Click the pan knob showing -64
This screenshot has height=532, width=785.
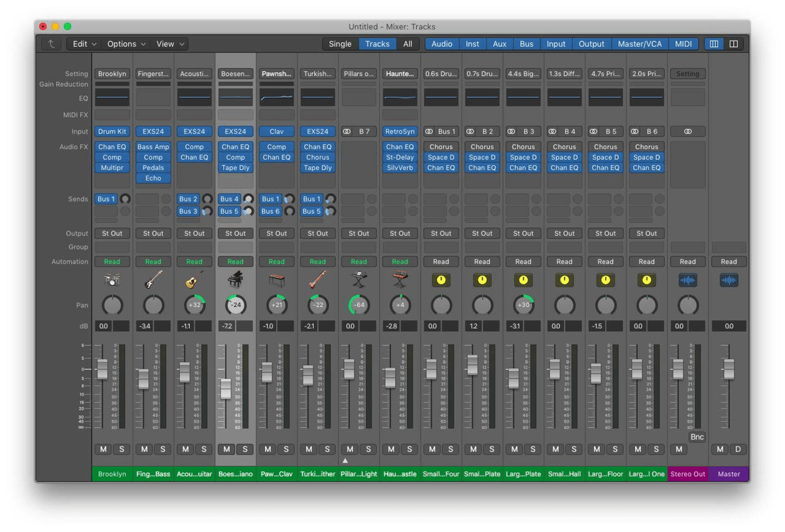pyautogui.click(x=359, y=305)
